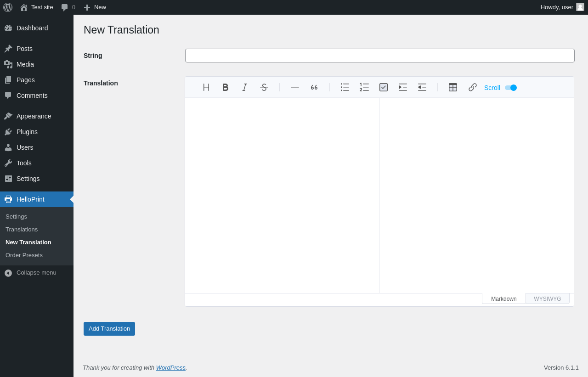Open the Tools menu

click(37, 163)
